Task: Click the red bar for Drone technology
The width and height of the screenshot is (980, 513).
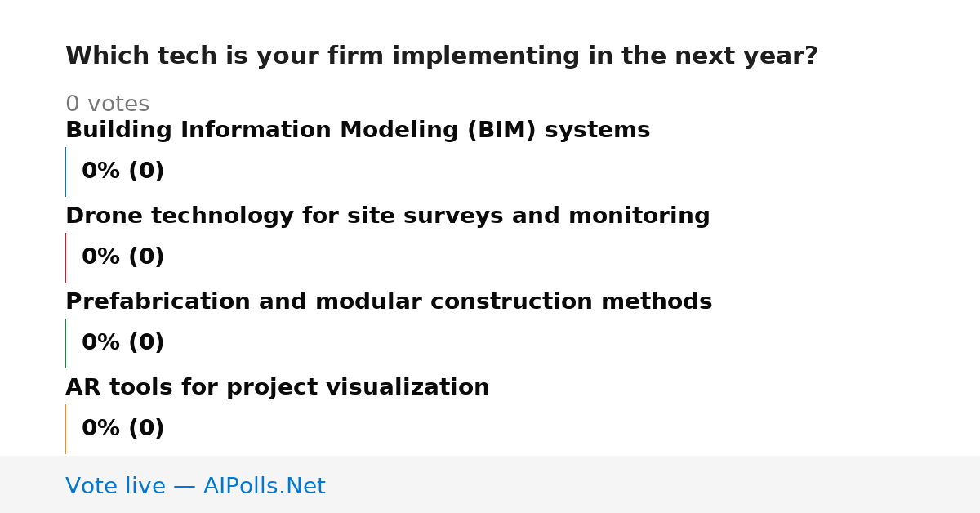Action: click(x=65, y=257)
